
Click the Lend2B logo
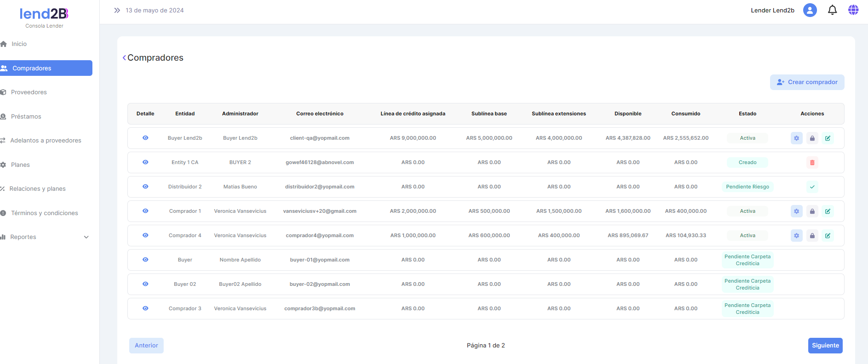click(44, 15)
